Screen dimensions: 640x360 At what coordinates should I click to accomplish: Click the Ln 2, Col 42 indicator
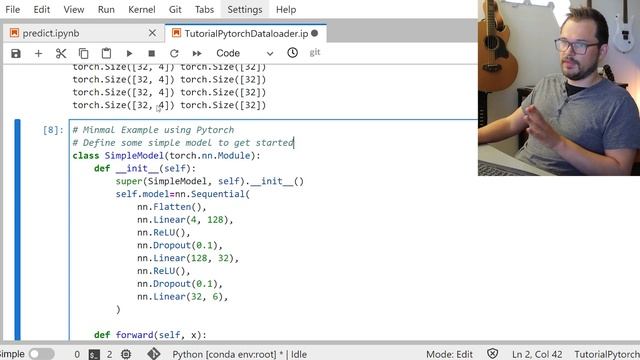click(x=537, y=354)
